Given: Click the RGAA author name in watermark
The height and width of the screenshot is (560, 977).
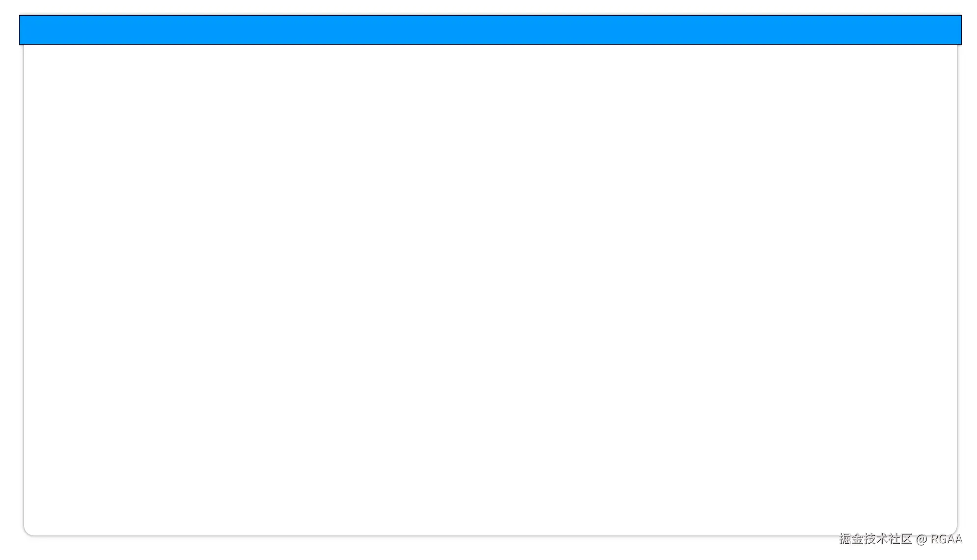Looking at the screenshot, I should (947, 539).
